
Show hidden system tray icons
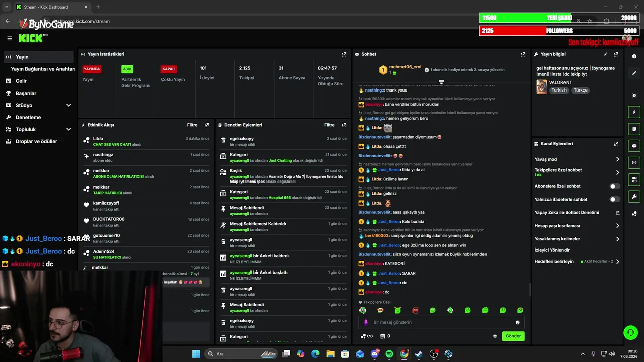coord(583,354)
